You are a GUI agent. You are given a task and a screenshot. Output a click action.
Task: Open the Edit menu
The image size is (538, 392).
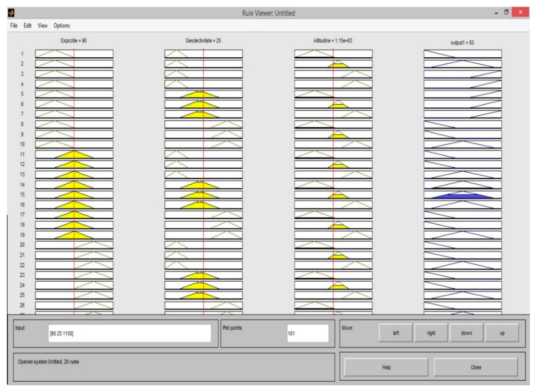[x=28, y=26]
